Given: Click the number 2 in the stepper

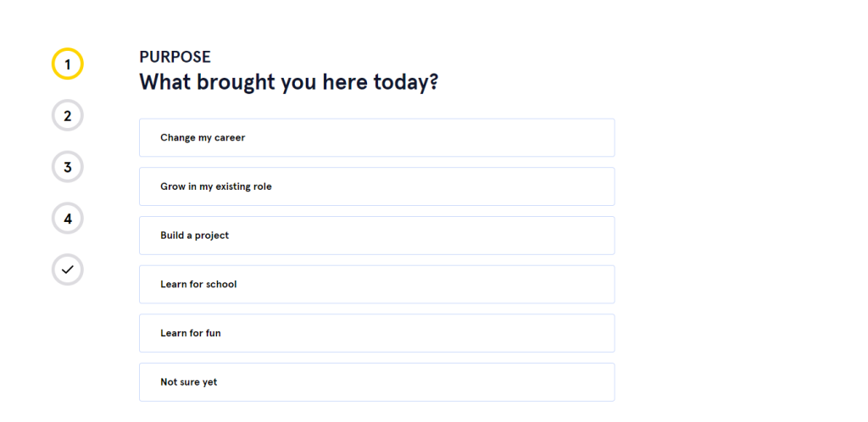Looking at the screenshot, I should click(x=68, y=116).
